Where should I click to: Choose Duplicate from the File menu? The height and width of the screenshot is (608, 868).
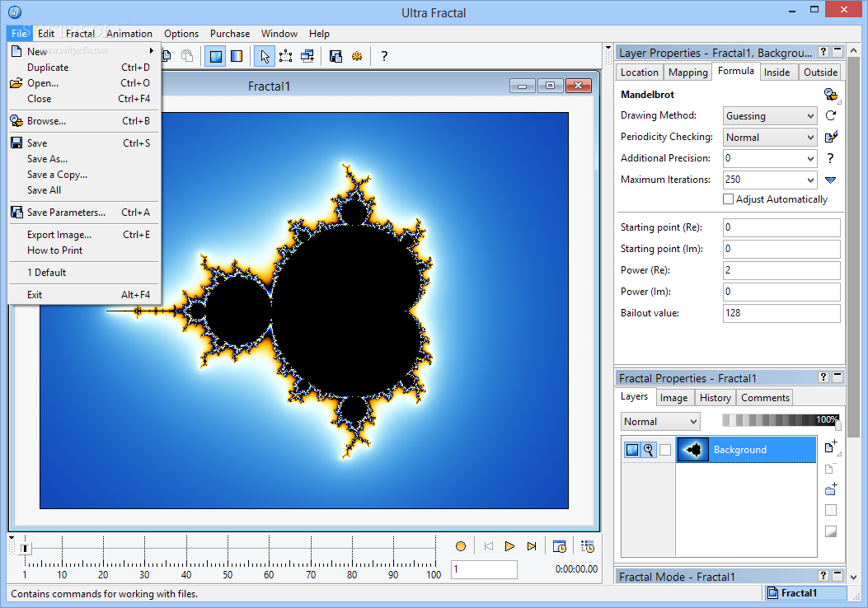[x=84, y=68]
